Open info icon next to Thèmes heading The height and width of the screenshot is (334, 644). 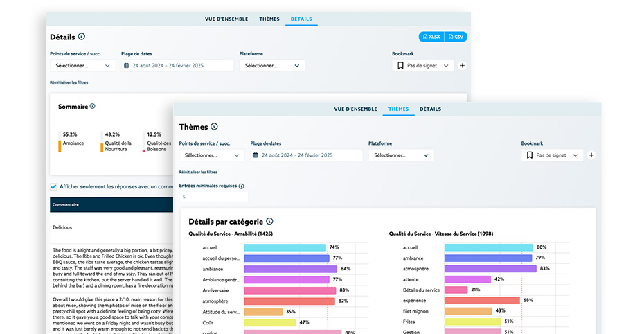click(214, 127)
